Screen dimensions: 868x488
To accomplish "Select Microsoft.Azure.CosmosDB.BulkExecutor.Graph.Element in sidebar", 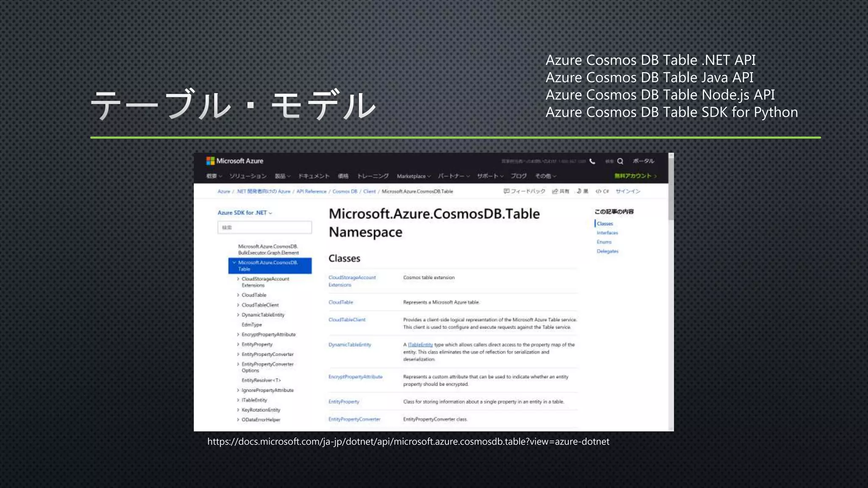I will [268, 250].
